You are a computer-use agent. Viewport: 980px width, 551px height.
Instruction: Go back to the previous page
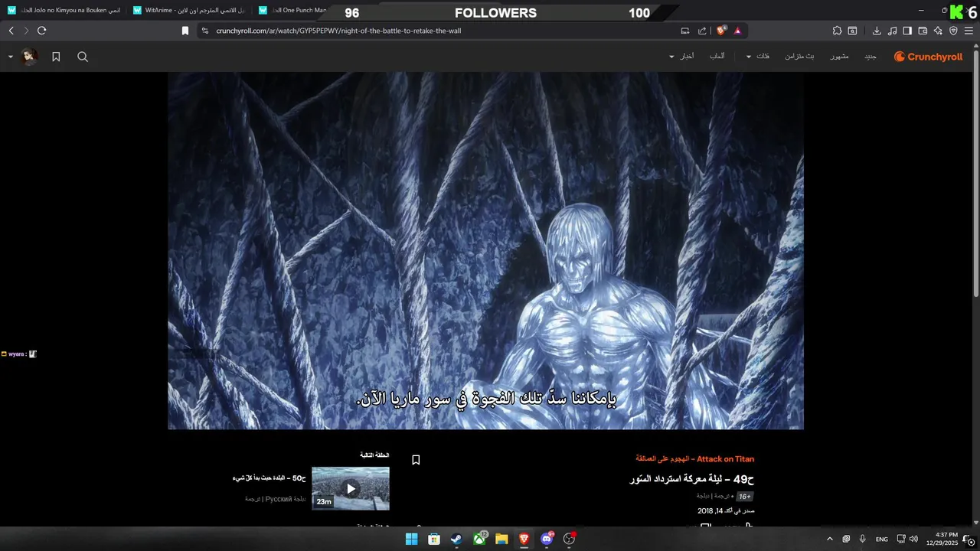(x=11, y=31)
